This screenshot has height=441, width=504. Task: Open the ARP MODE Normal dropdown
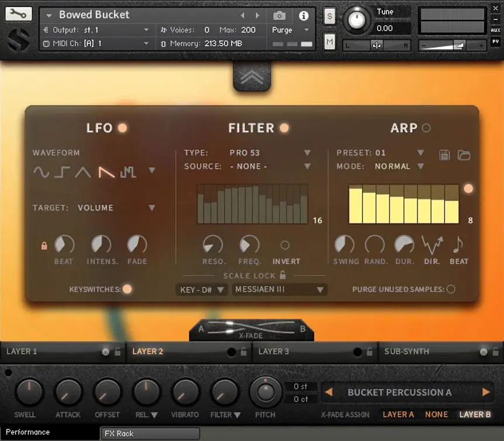[x=420, y=166]
